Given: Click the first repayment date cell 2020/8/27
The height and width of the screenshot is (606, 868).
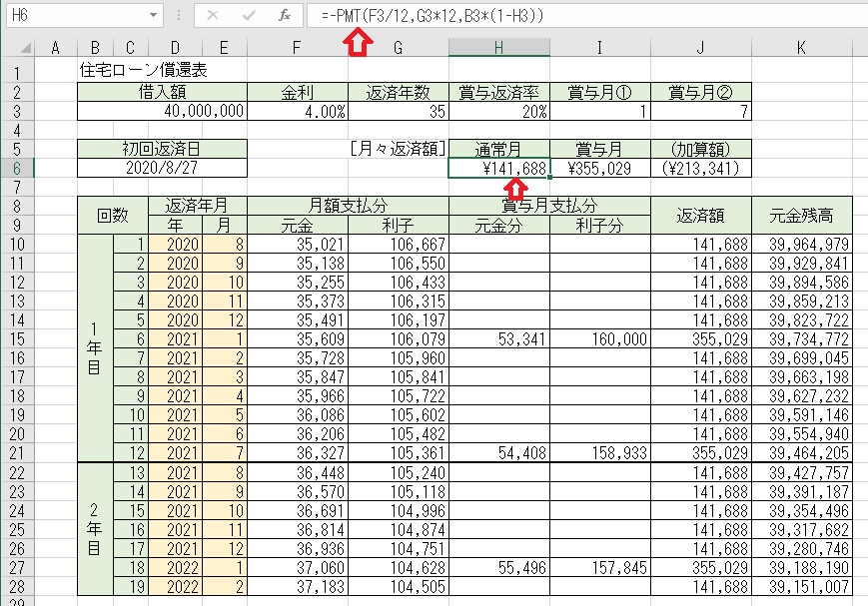Looking at the screenshot, I should click(163, 169).
